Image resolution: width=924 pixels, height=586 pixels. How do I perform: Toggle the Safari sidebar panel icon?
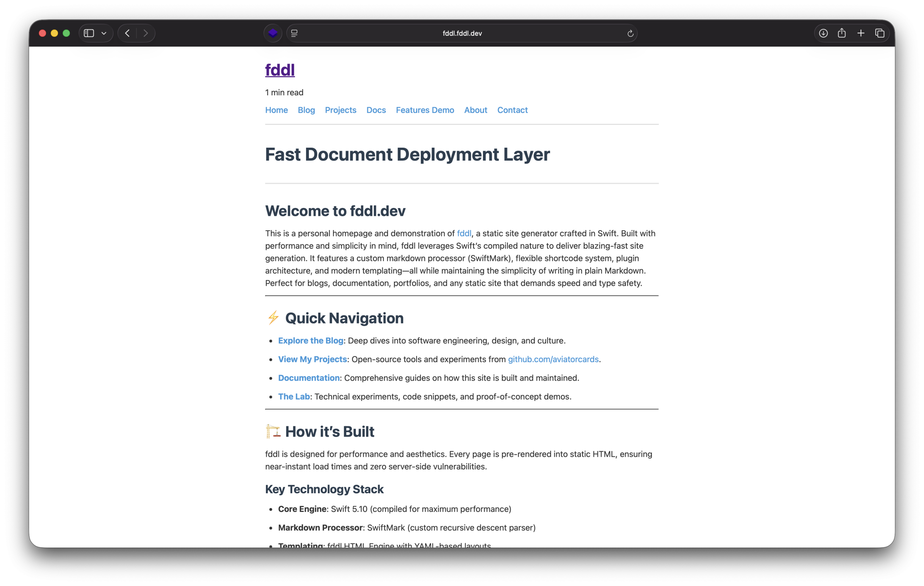pos(89,33)
